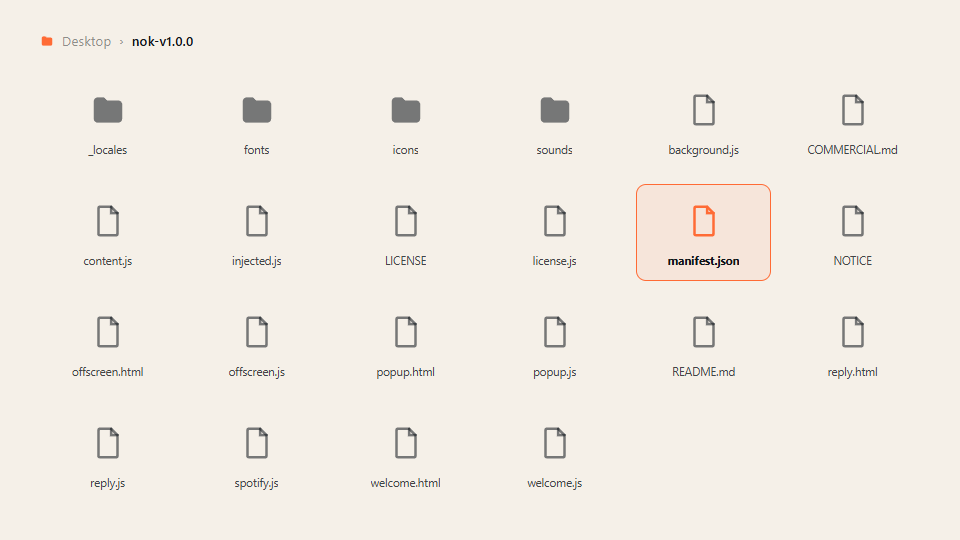The image size is (960, 540).
Task: Click the "background.js" file name
Action: coord(703,150)
